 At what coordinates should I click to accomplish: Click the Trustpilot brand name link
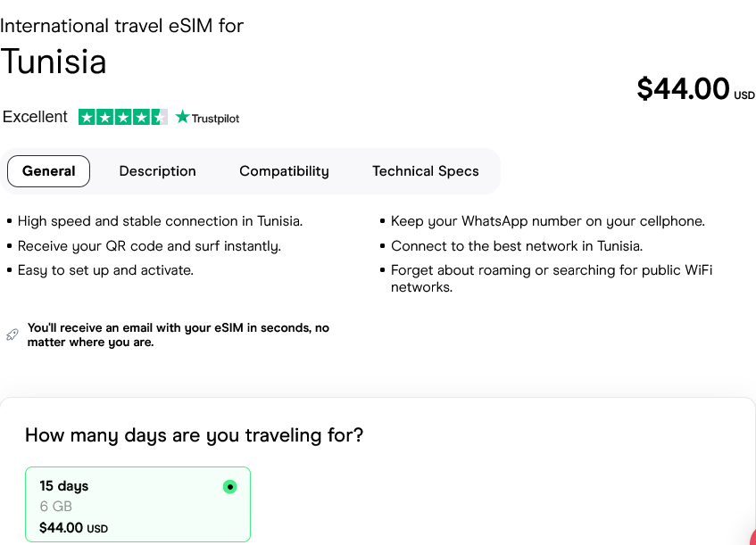(215, 118)
